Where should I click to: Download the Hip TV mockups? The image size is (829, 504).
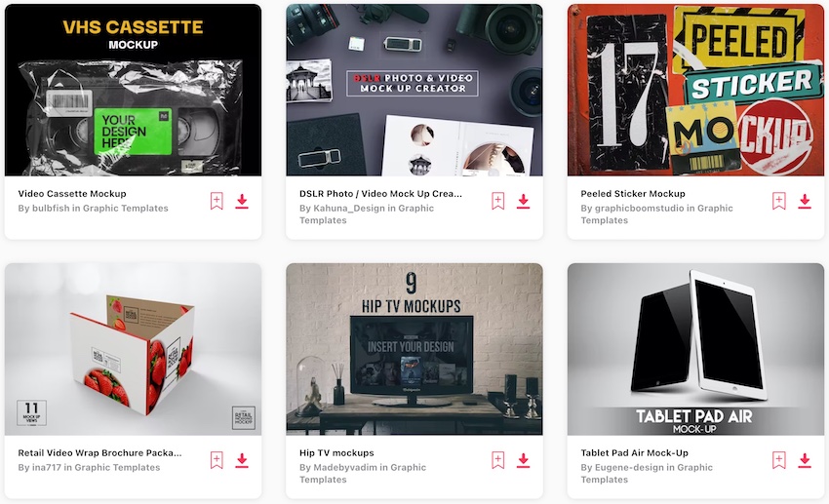[x=524, y=460]
